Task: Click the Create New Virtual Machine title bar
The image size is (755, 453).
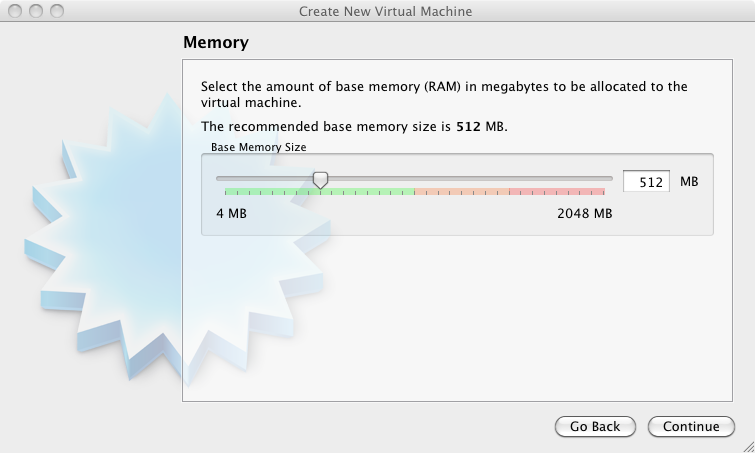Action: point(385,11)
